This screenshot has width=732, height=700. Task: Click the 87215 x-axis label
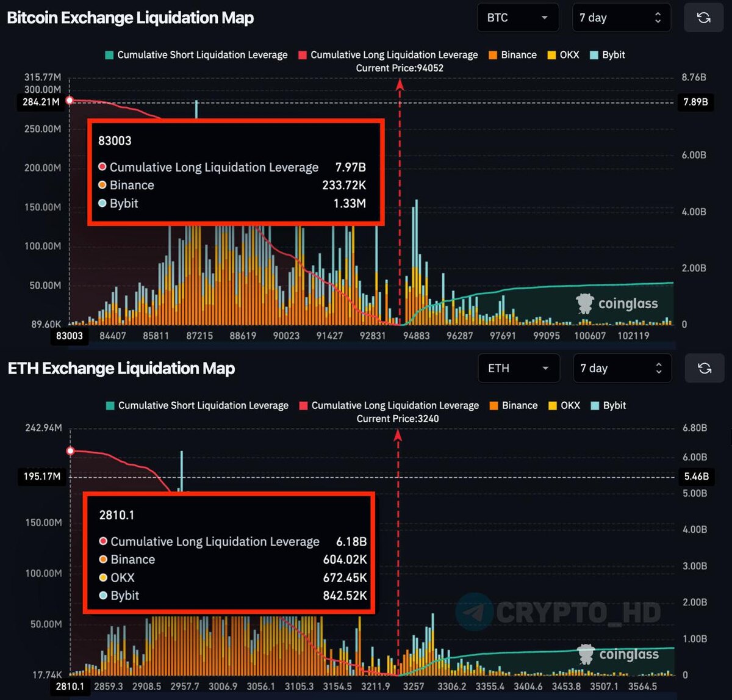click(199, 336)
